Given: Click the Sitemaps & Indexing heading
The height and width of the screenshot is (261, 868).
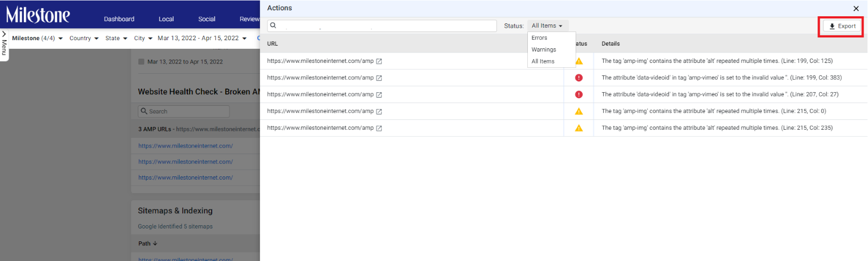Looking at the screenshot, I should pyautogui.click(x=175, y=211).
